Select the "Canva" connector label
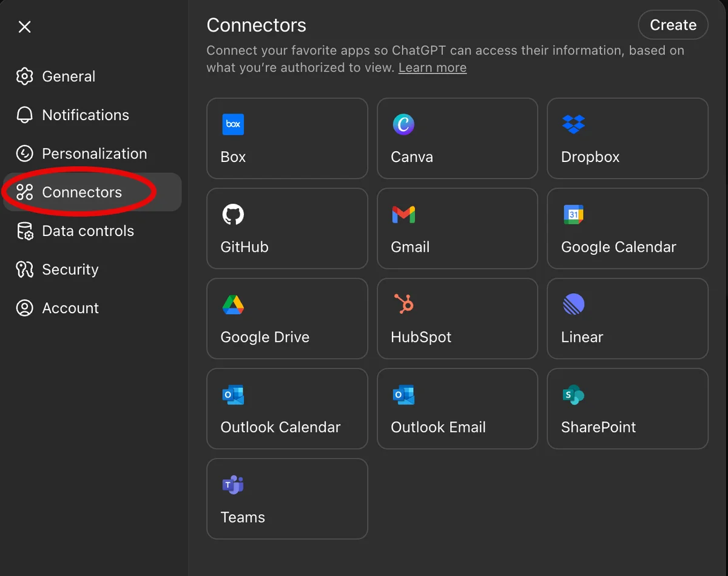 click(412, 157)
